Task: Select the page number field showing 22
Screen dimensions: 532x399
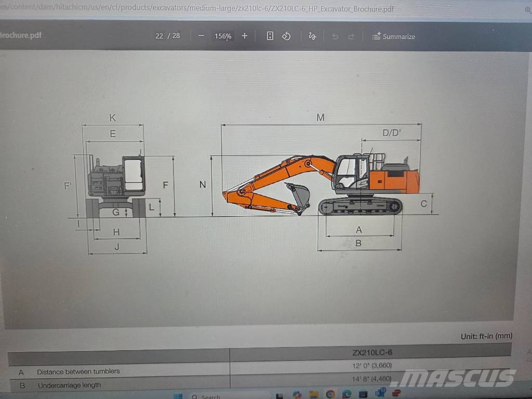Action: point(159,36)
